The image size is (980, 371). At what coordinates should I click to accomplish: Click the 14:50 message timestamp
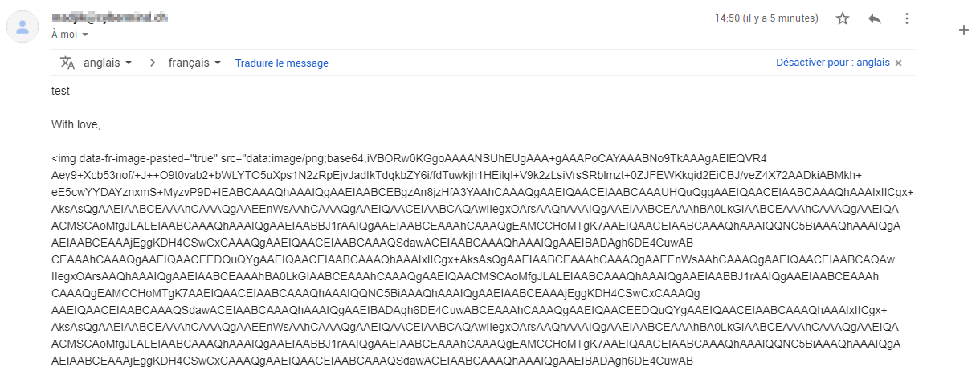click(x=766, y=18)
